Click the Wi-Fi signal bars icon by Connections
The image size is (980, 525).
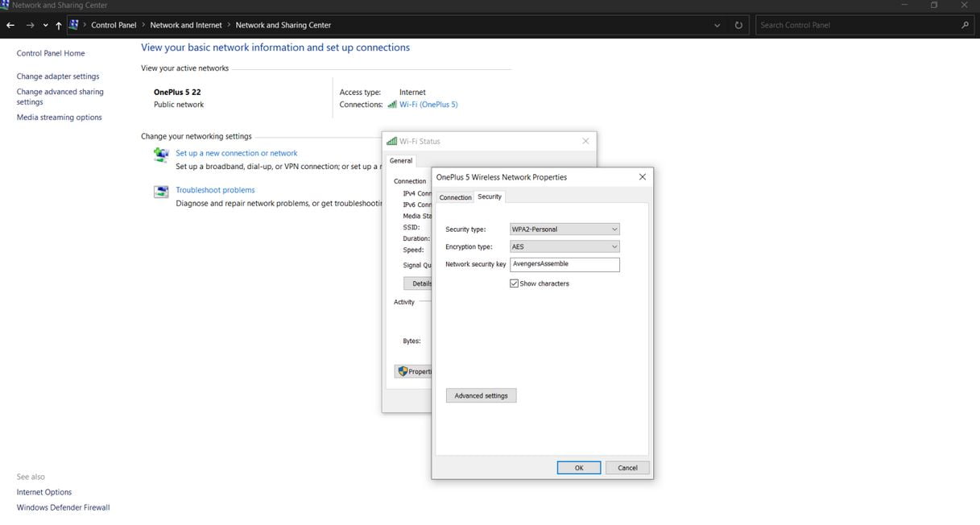392,105
